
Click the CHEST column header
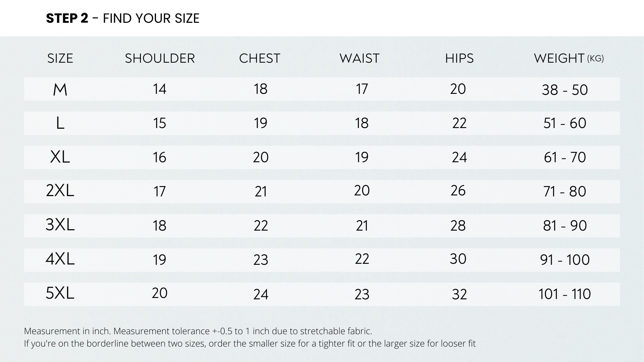coord(260,58)
